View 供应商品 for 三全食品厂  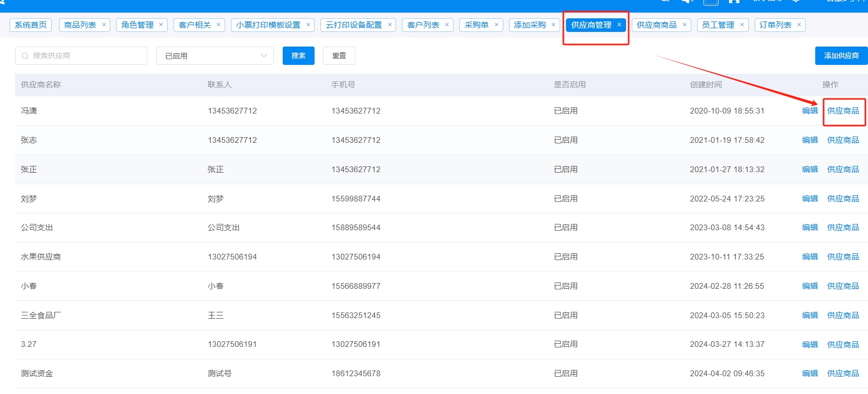[843, 316]
